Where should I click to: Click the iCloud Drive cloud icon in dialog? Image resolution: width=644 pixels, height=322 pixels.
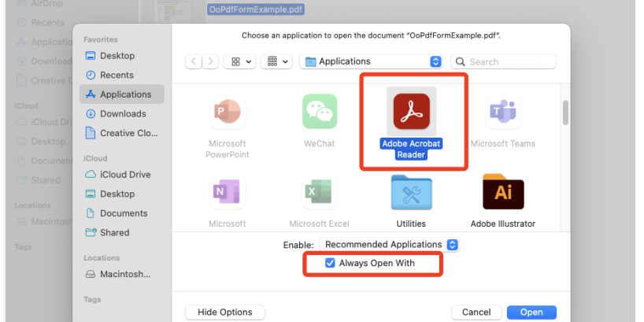(90, 175)
